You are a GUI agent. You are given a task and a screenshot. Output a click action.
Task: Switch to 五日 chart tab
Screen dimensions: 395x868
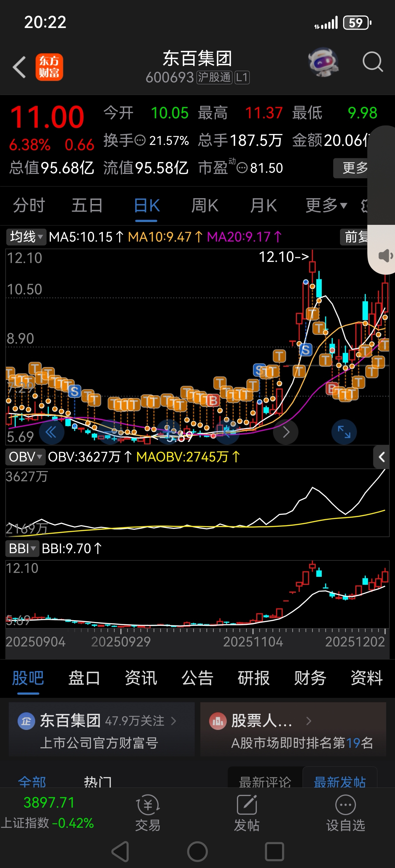point(87,205)
